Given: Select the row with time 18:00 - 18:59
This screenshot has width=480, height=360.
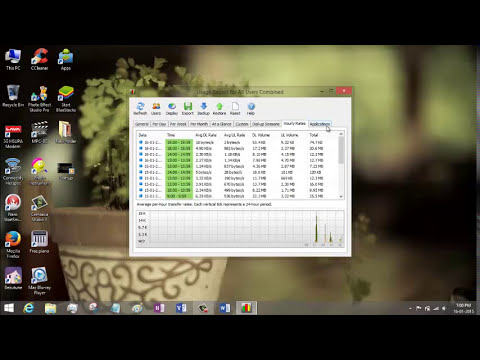Looking at the screenshot, I should click(237, 148).
